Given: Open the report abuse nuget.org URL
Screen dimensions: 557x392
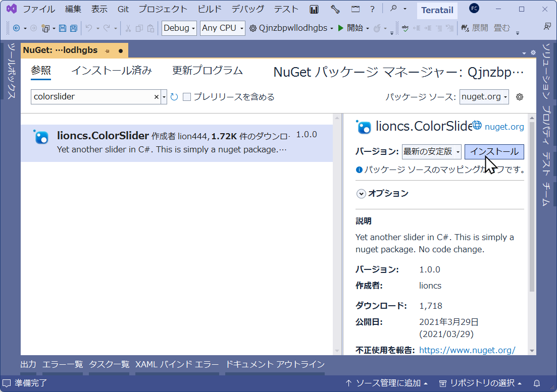Looking at the screenshot, I should pos(467,350).
